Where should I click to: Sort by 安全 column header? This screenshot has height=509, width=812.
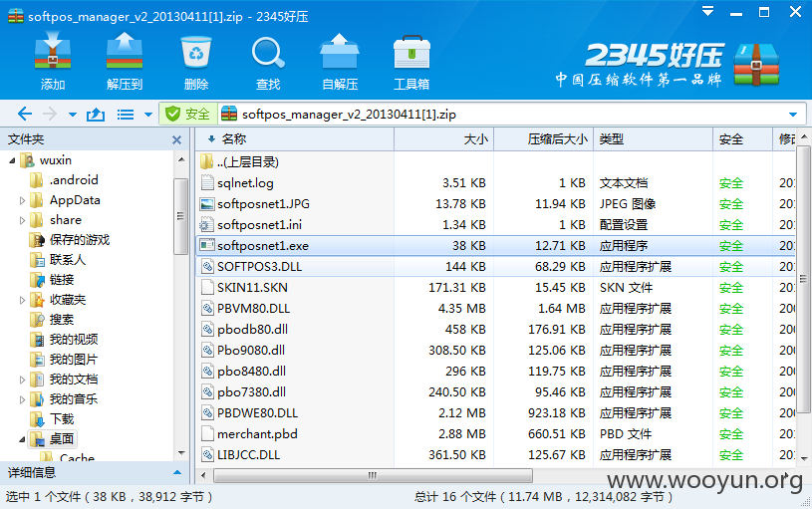tap(742, 138)
